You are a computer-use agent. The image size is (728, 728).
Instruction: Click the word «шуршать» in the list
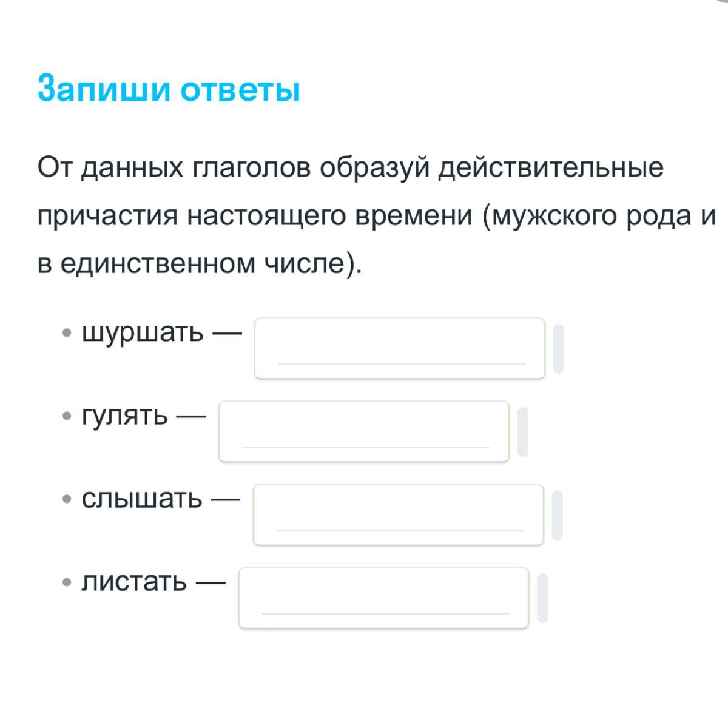(143, 332)
